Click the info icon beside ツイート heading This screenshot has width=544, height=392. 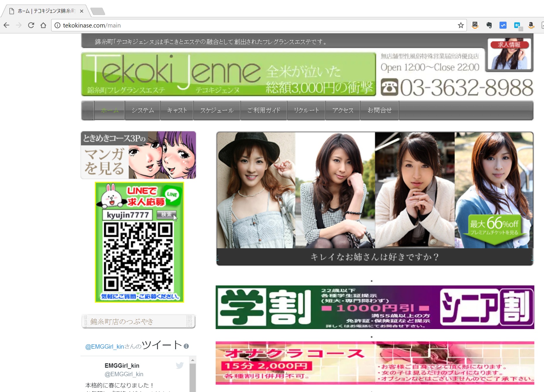point(186,346)
